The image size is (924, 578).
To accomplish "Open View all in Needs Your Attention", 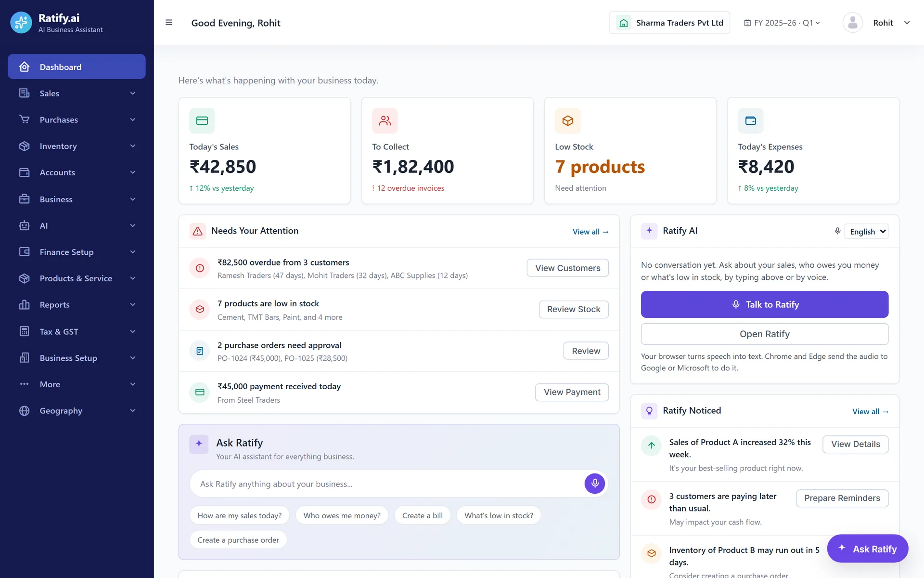I will tap(590, 232).
